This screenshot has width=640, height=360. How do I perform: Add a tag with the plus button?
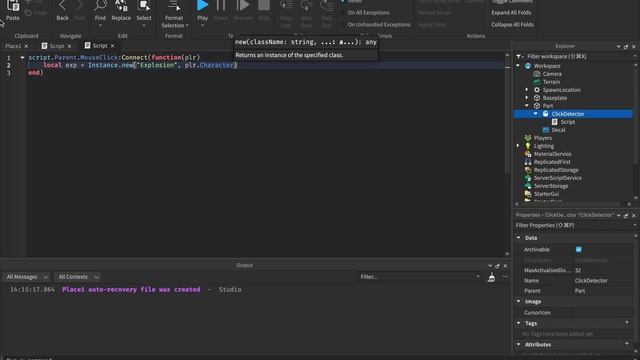[627, 323]
